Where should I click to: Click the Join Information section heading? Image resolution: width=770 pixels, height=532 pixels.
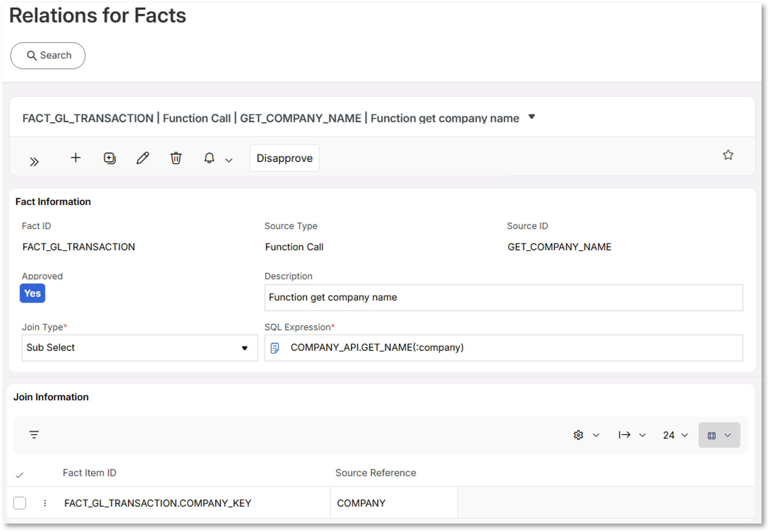coord(51,397)
